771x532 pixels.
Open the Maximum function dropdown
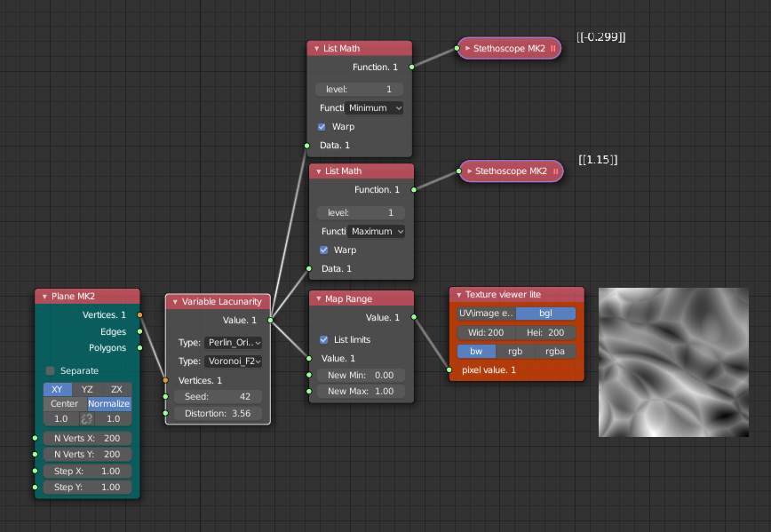tap(376, 231)
